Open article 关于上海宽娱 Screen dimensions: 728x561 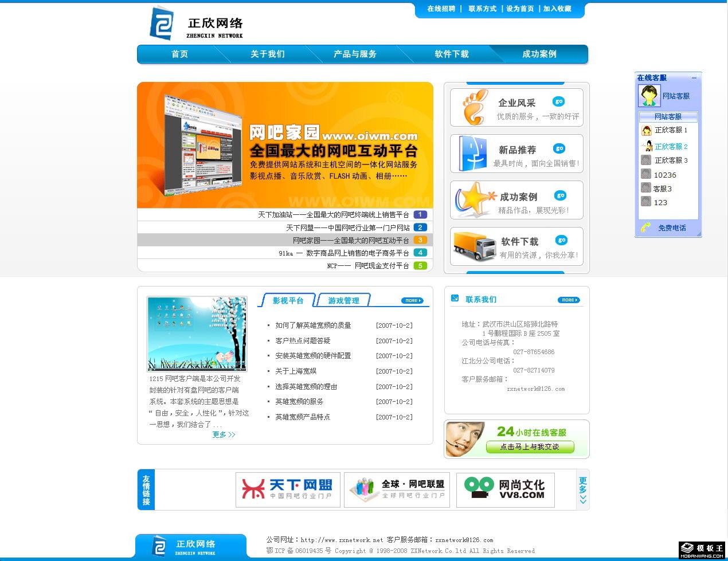(296, 371)
